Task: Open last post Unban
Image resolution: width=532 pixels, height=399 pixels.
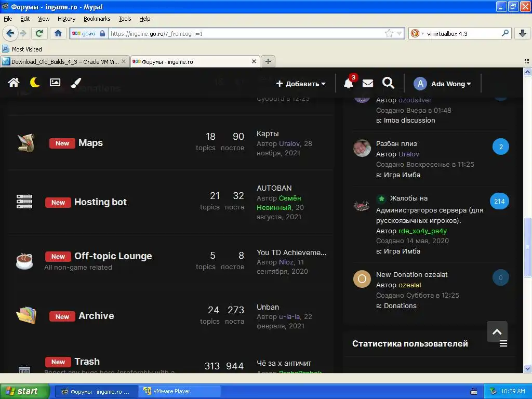Action: pos(268,307)
